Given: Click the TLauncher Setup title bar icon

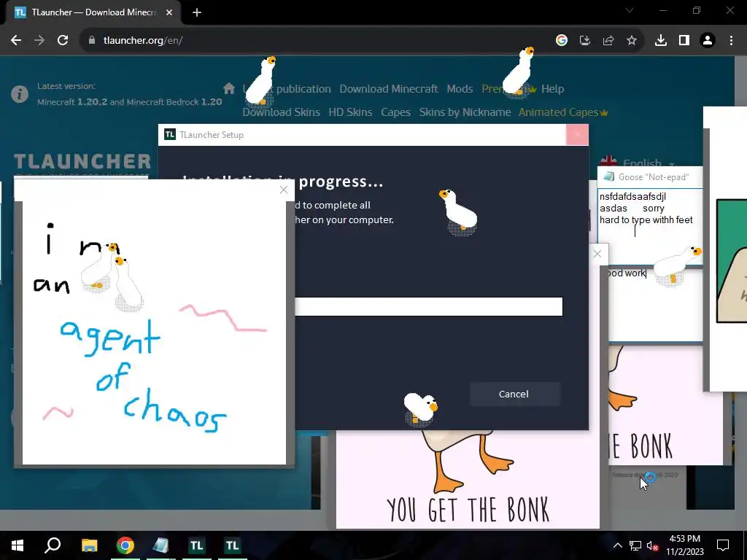Looking at the screenshot, I should [169, 135].
